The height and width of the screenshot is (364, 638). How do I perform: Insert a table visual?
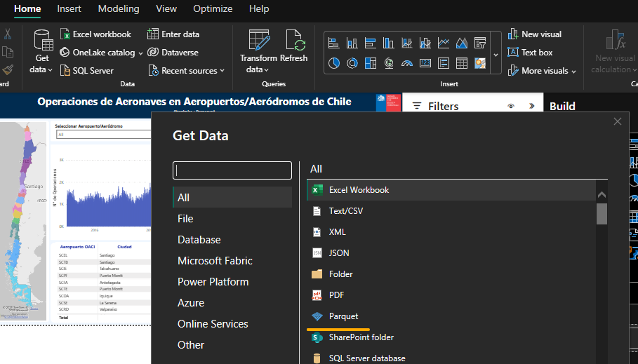[x=462, y=63]
